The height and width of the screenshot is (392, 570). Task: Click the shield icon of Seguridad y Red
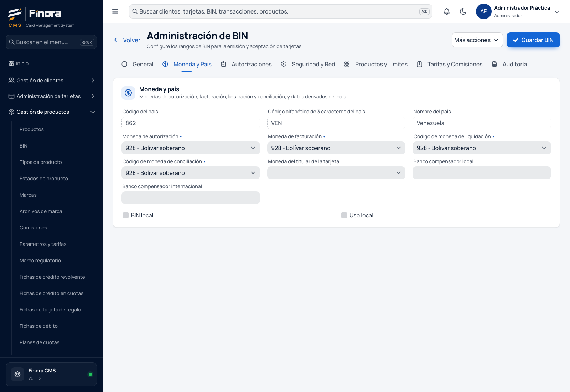[x=284, y=64]
